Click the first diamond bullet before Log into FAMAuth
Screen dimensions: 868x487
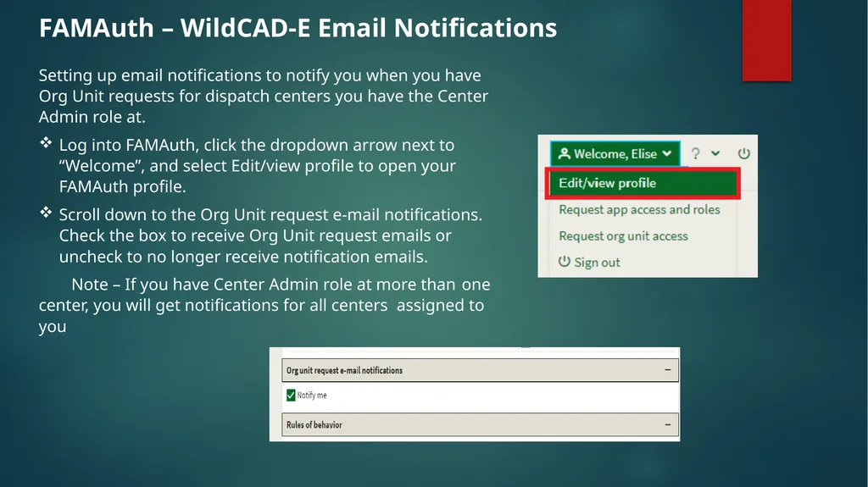pos(46,143)
